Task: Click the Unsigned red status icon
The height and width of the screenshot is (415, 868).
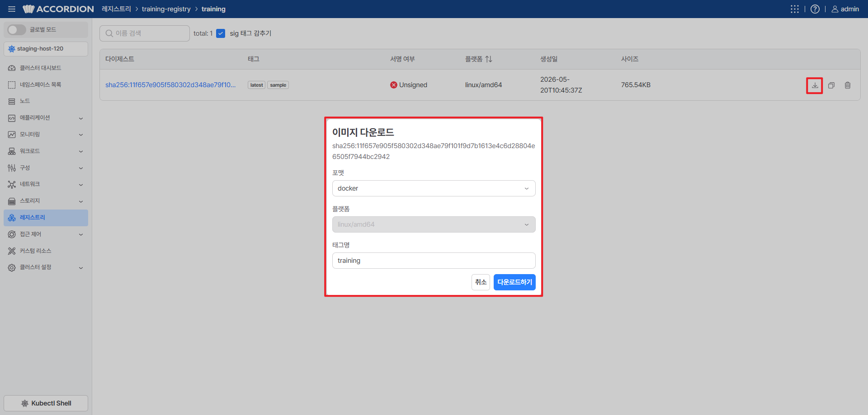Action: coord(394,85)
